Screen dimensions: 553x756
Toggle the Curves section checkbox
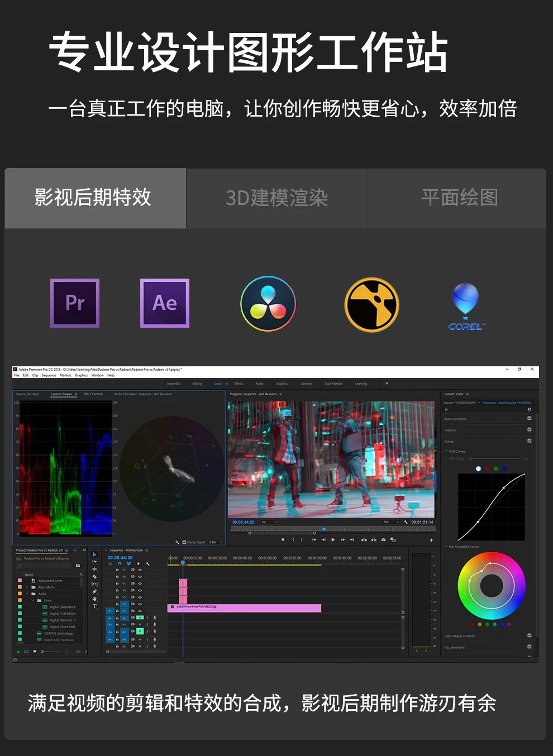pyautogui.click(x=529, y=441)
